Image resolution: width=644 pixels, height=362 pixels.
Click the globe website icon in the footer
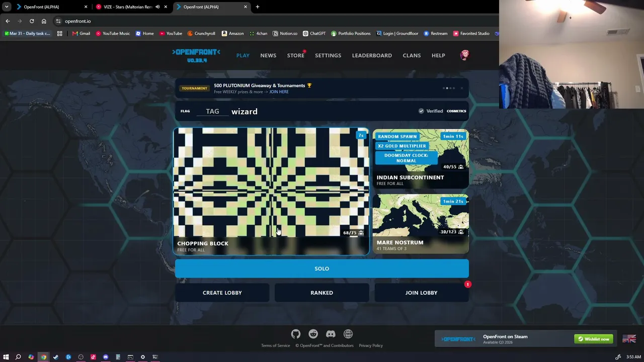pyautogui.click(x=348, y=334)
